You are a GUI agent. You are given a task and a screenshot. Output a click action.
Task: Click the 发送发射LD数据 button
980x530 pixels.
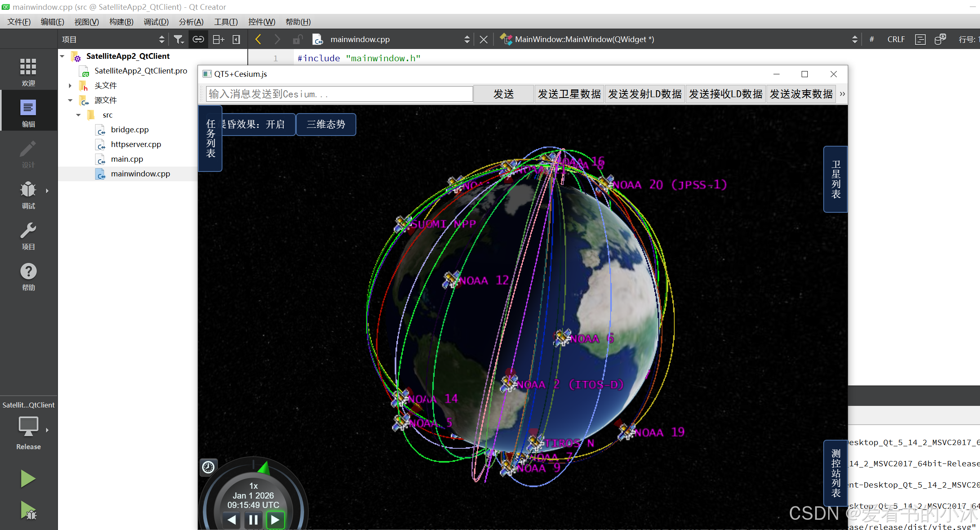coord(645,94)
